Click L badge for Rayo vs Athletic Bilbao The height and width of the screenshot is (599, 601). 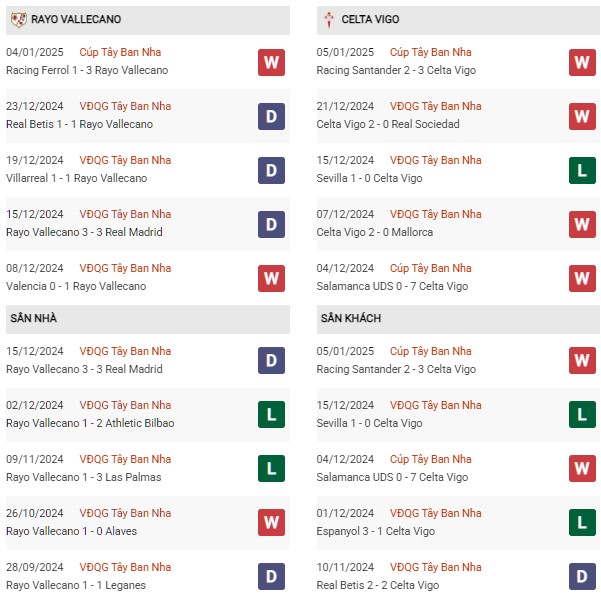(271, 414)
